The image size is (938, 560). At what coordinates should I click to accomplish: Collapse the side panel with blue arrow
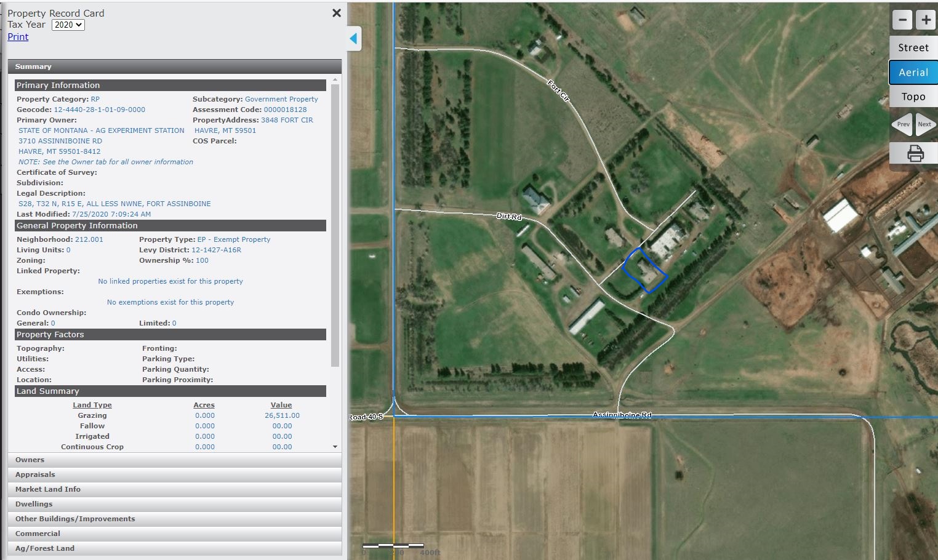[353, 39]
